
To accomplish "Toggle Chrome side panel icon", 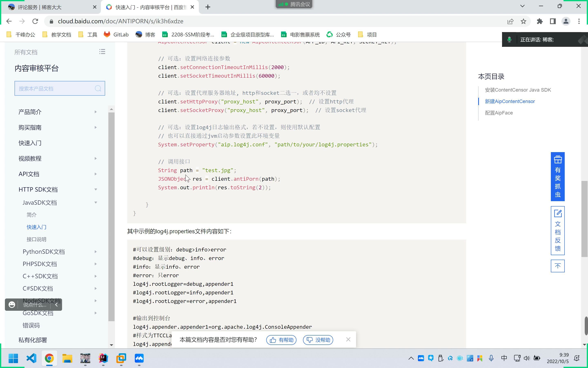I will pyautogui.click(x=553, y=21).
